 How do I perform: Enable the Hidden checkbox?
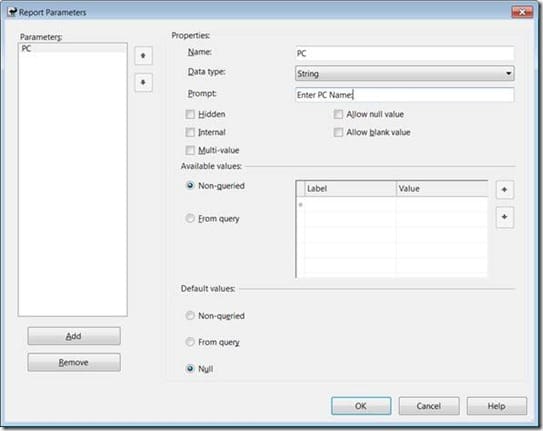tap(190, 114)
